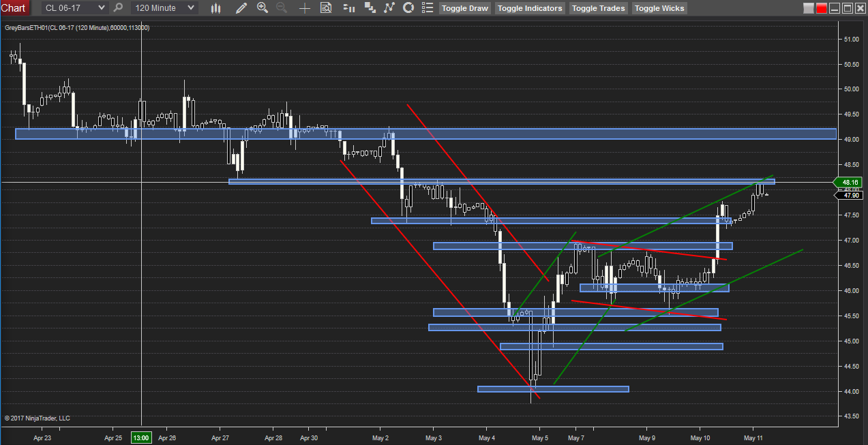Viewport: 868px width, 445px height.
Task: Click the May 5 date label
Action: (x=540, y=438)
